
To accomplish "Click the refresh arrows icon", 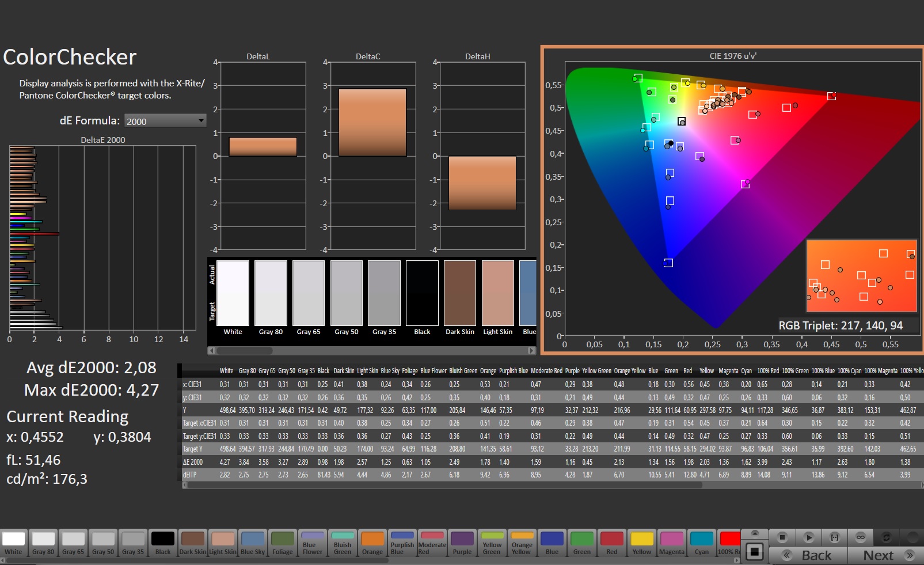I will point(887,537).
